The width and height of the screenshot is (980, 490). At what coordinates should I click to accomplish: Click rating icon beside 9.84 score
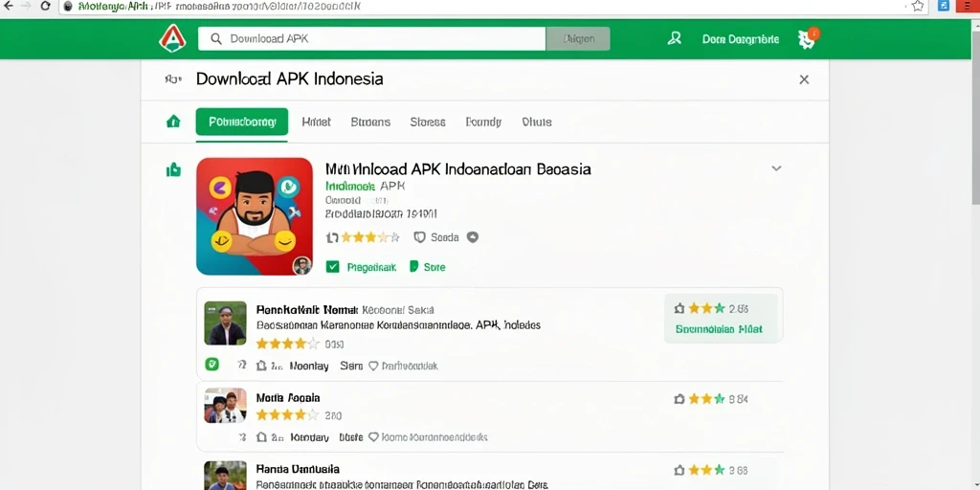coord(679,399)
